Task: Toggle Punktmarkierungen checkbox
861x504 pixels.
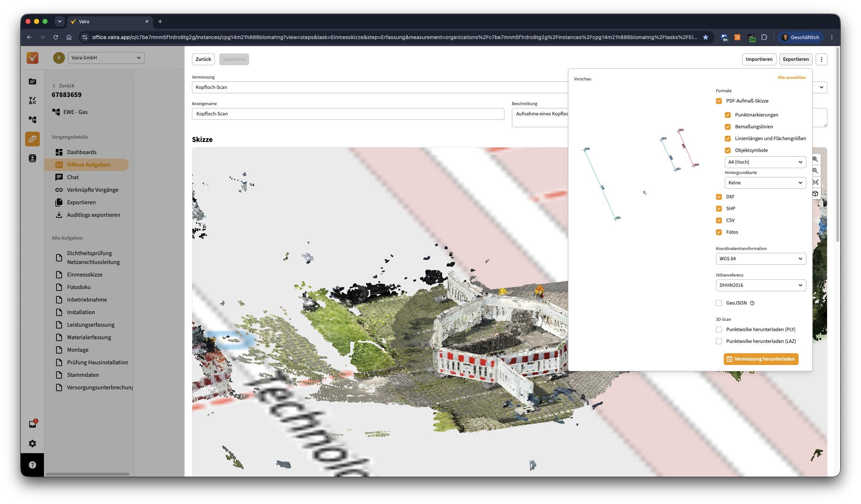Action: (728, 115)
